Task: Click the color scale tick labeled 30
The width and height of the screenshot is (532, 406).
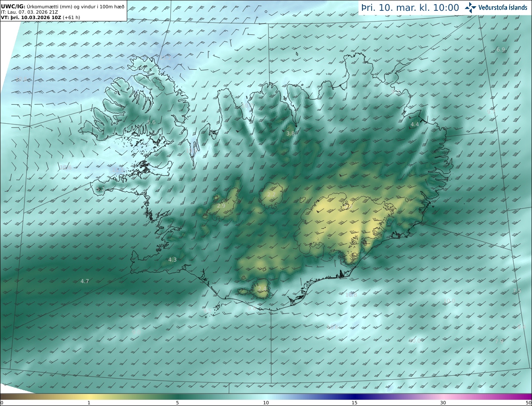Action: 443,403
